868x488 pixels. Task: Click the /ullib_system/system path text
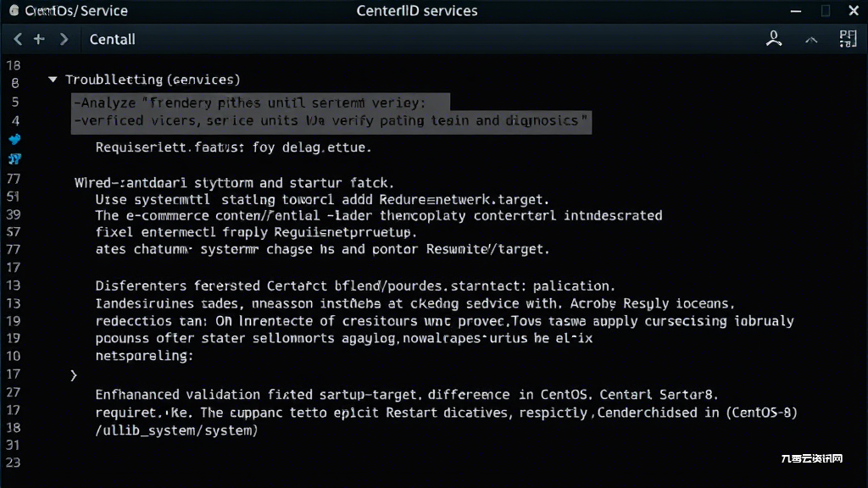(x=176, y=430)
